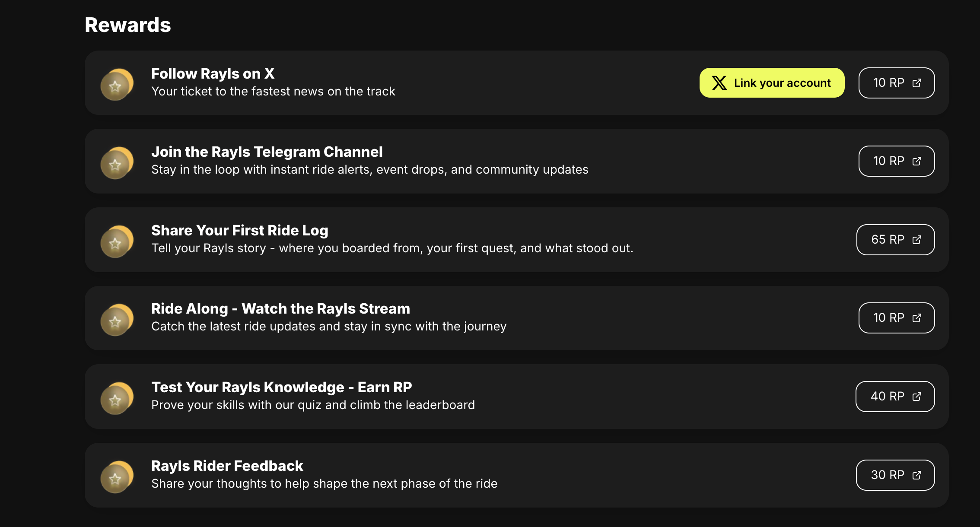Screen dimensions: 980x527
Task: Click the coin icon beside Share Your First Ride Log
Action: pyautogui.click(x=117, y=241)
